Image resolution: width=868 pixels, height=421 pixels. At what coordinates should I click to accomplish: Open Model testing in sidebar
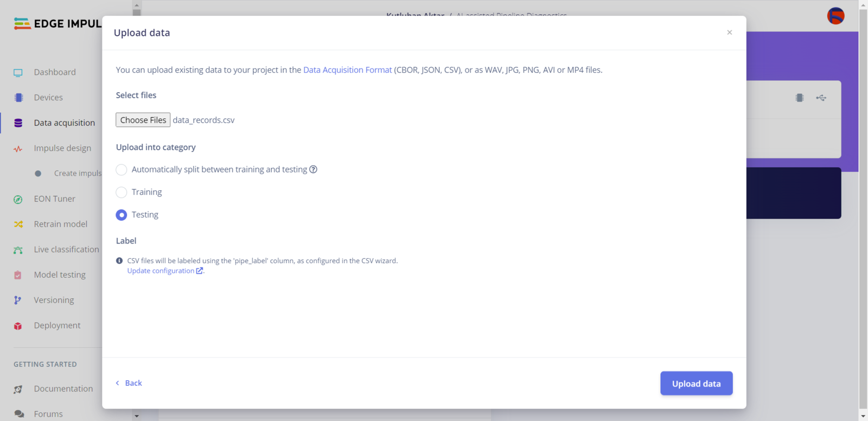[x=60, y=275]
